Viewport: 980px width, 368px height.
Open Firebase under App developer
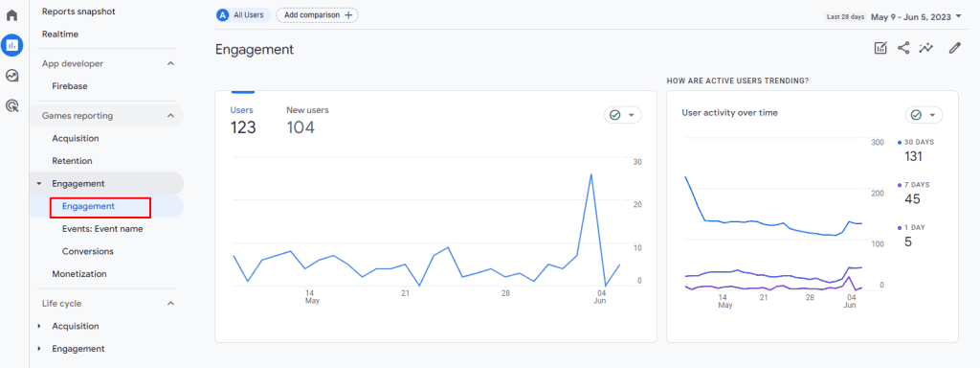pyautogui.click(x=69, y=86)
